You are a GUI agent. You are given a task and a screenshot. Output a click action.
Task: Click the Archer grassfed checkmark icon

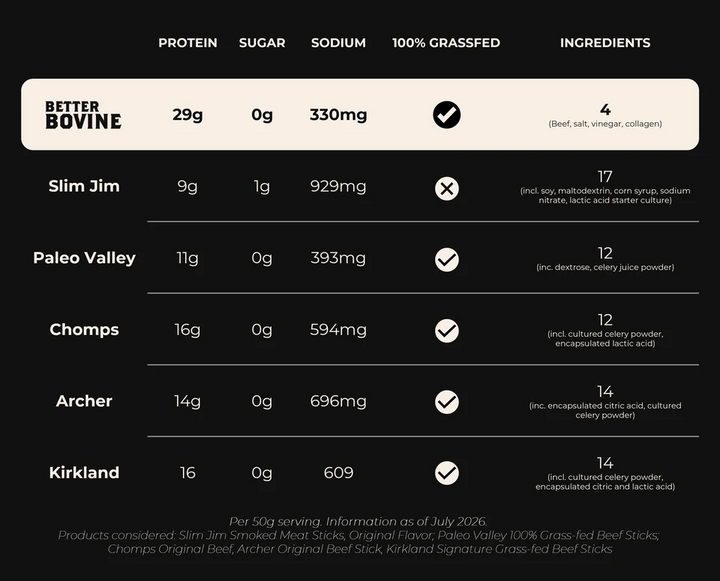[446, 402]
